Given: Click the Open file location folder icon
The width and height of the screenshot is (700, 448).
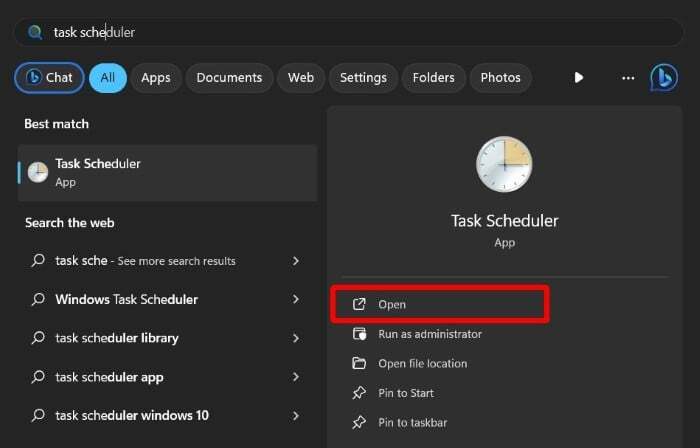Looking at the screenshot, I should 359,363.
